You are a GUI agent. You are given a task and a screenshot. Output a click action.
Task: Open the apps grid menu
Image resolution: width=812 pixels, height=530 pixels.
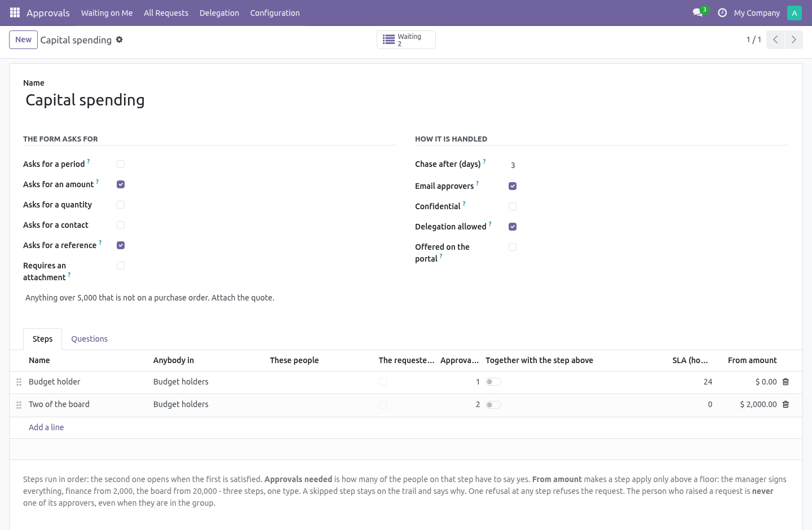click(15, 12)
